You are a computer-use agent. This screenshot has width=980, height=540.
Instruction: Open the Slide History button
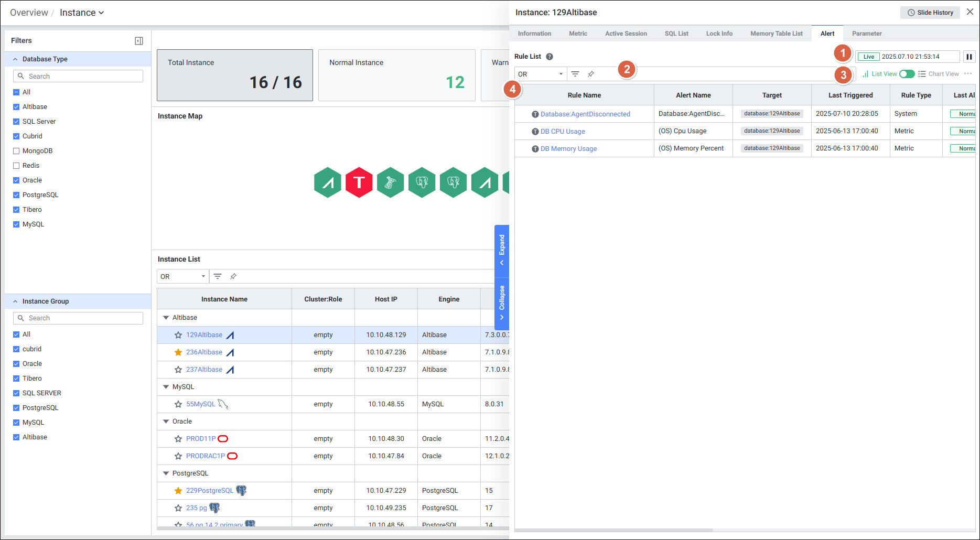point(930,13)
